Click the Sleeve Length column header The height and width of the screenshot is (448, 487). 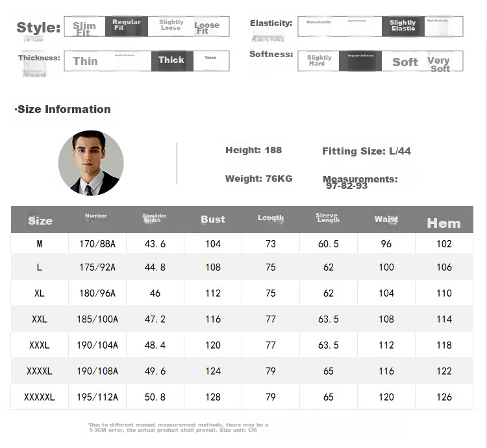coord(328,218)
